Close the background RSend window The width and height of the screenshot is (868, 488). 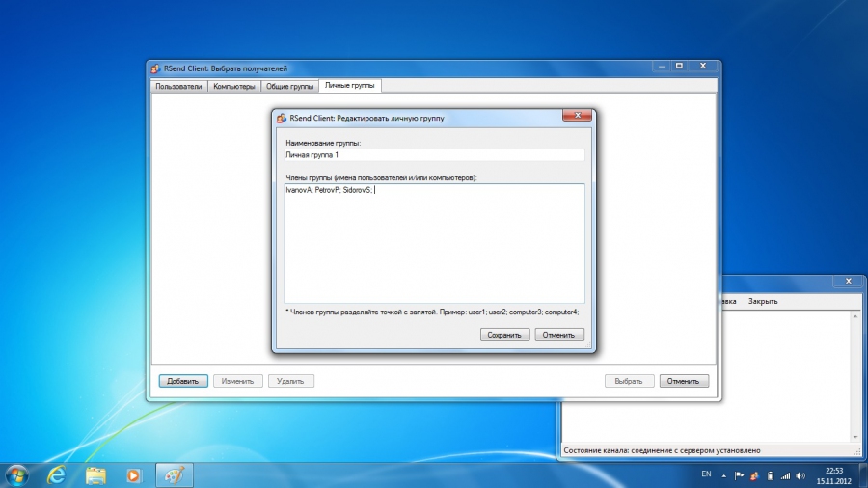coord(848,281)
